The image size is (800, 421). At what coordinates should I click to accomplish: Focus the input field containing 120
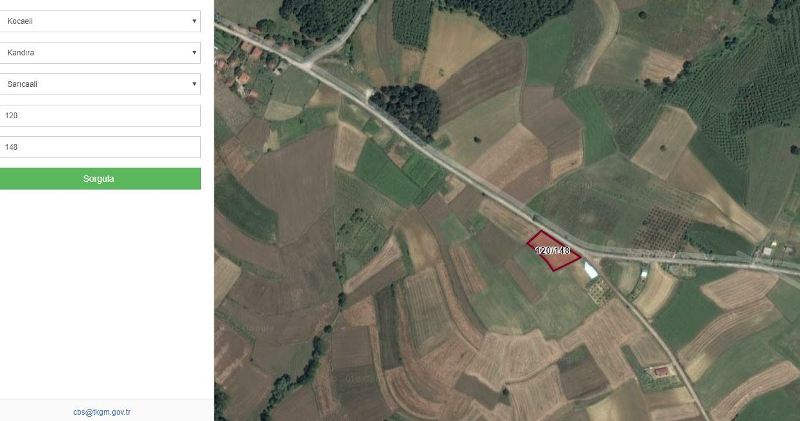(x=100, y=116)
